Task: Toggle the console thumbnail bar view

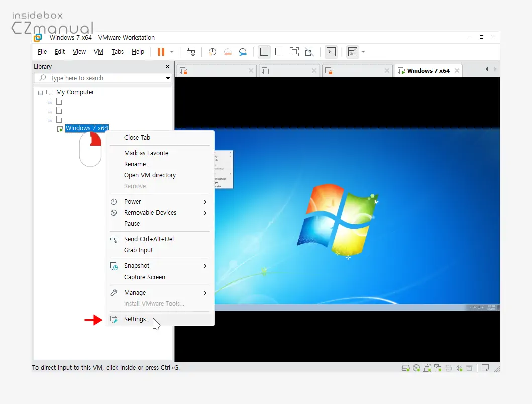Action: [x=279, y=52]
